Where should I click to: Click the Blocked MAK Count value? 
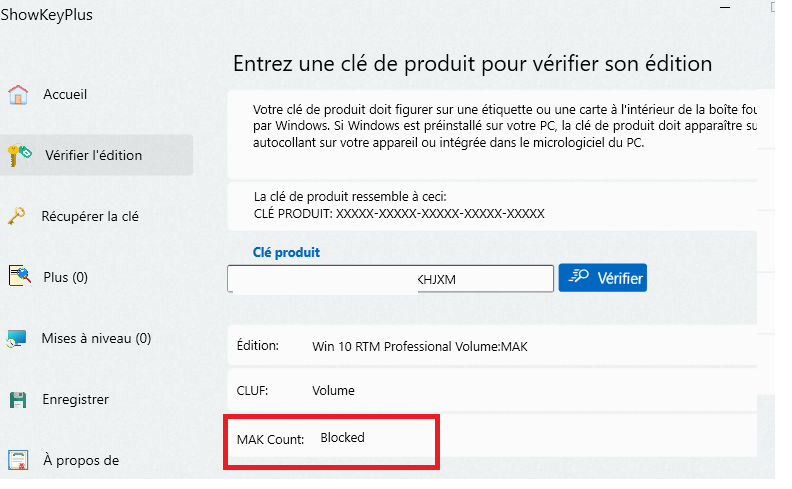(342, 437)
